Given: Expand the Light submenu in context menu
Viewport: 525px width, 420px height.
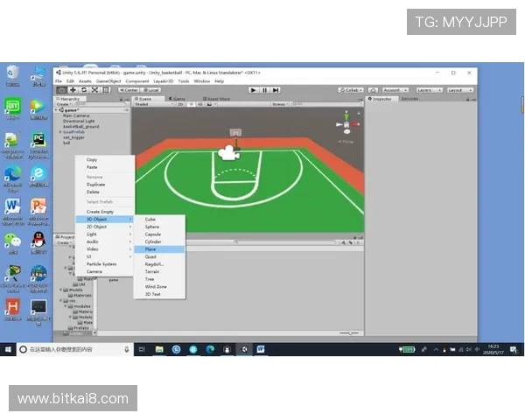Looking at the screenshot, I should point(92,234).
